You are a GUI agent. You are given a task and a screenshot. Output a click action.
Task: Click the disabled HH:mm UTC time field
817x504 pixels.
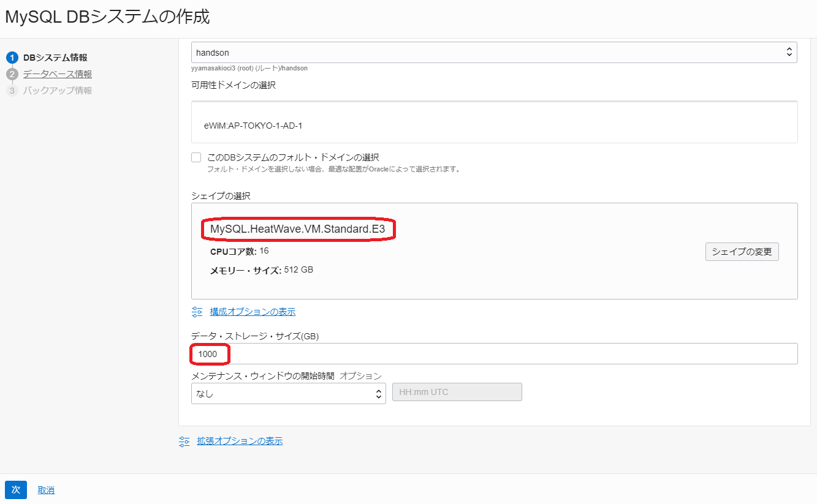pyautogui.click(x=457, y=392)
